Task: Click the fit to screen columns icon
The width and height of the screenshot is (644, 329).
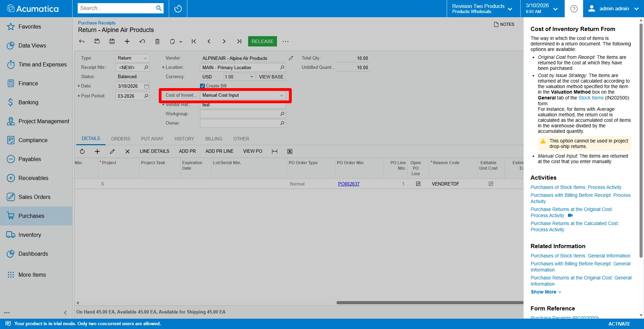Action: pos(275,151)
